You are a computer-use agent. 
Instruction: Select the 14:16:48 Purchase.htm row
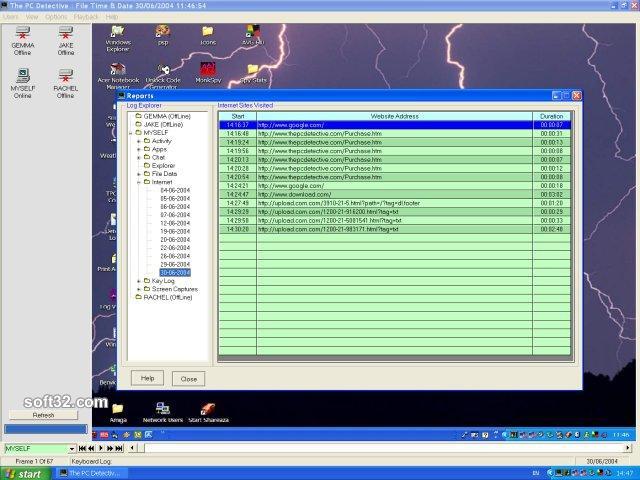tap(395, 133)
